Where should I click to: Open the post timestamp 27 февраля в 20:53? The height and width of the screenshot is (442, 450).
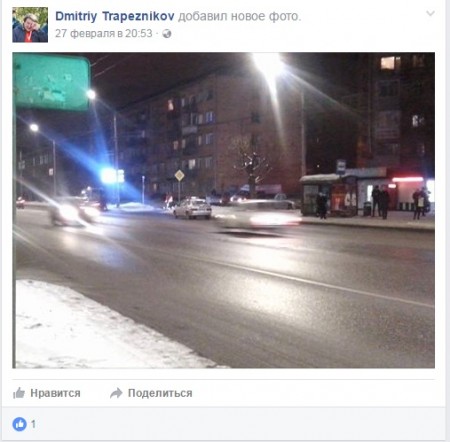click(x=104, y=33)
